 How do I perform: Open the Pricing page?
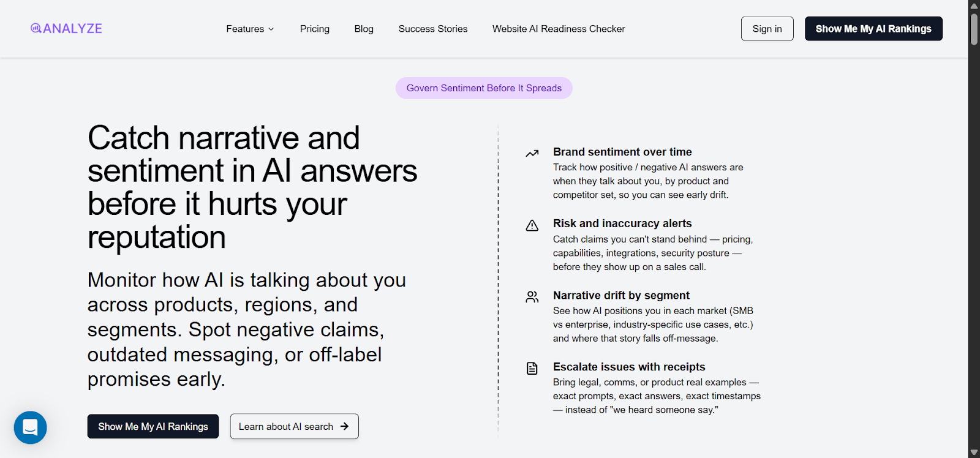[x=314, y=28]
